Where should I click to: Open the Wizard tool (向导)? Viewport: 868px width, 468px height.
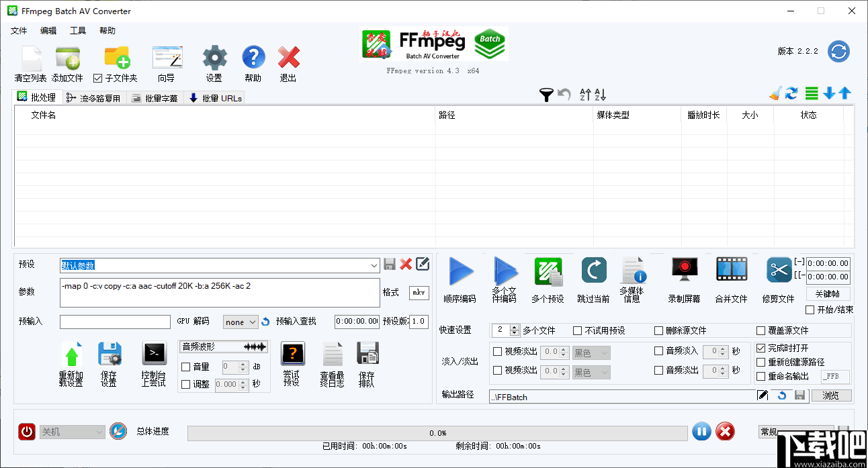pos(167,59)
